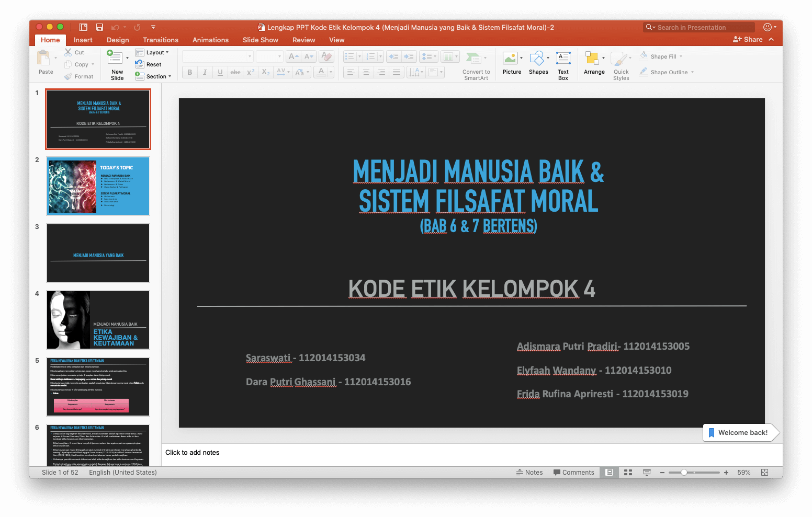Center align text

click(366, 72)
